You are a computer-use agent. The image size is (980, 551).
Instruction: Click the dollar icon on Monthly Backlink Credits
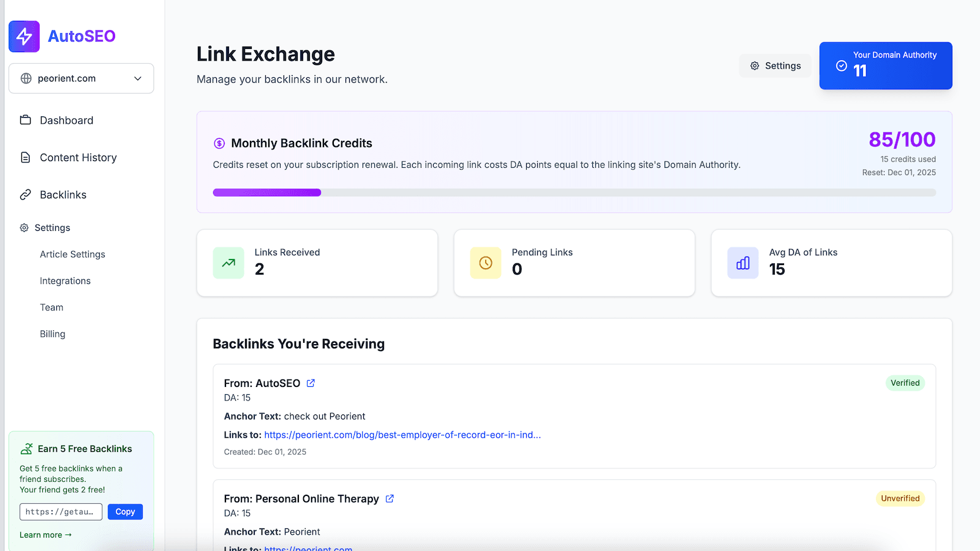tap(219, 143)
